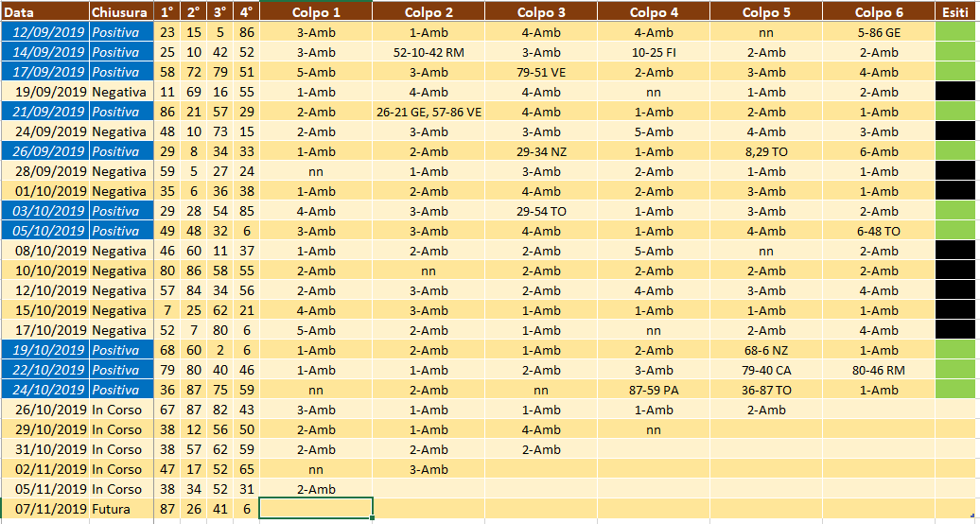Select the date cell 12/09/2019
980x524 pixels.
point(45,32)
